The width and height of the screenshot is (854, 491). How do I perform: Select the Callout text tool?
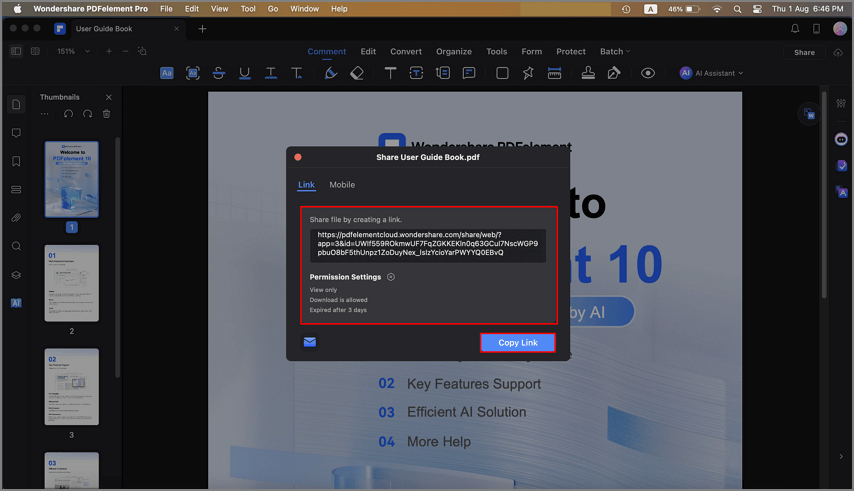[443, 73]
